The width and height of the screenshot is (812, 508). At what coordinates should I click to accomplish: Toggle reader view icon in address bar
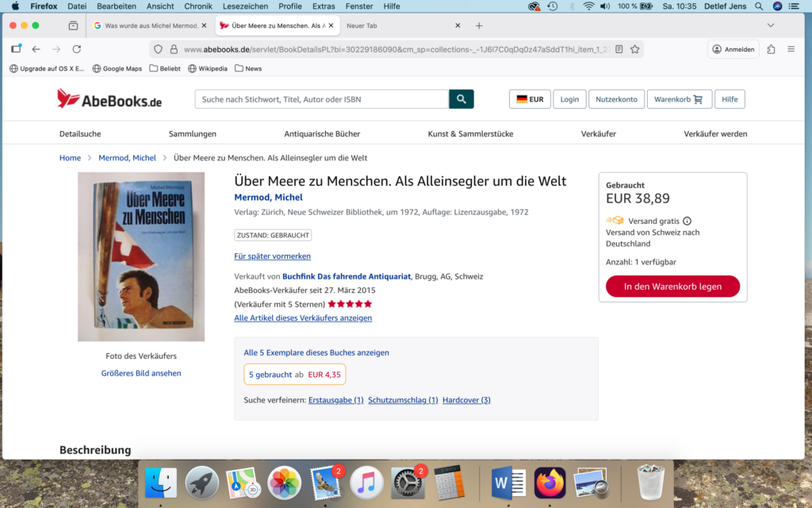[619, 49]
